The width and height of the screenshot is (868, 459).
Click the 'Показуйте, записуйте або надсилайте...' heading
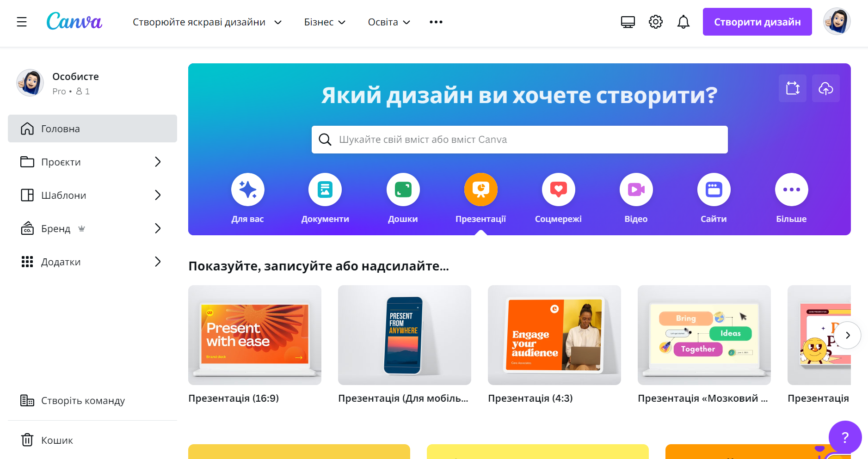(x=319, y=266)
